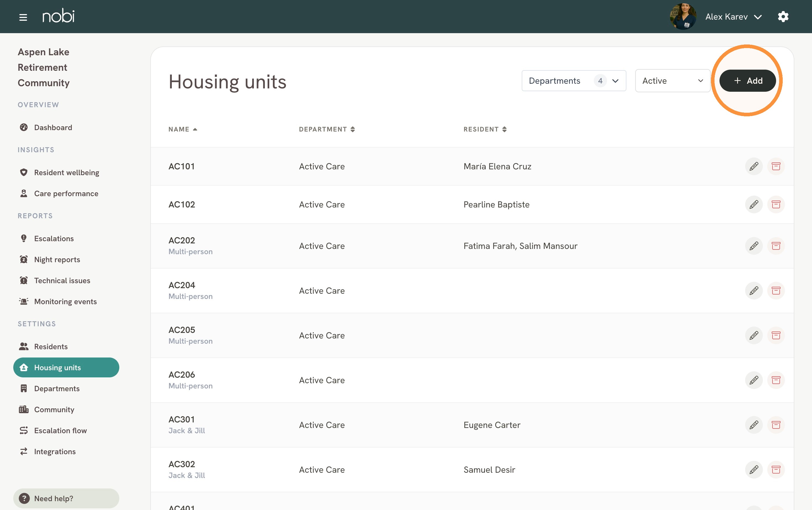The image size is (812, 510).
Task: Edit housing unit AC102
Action: pyautogui.click(x=754, y=204)
